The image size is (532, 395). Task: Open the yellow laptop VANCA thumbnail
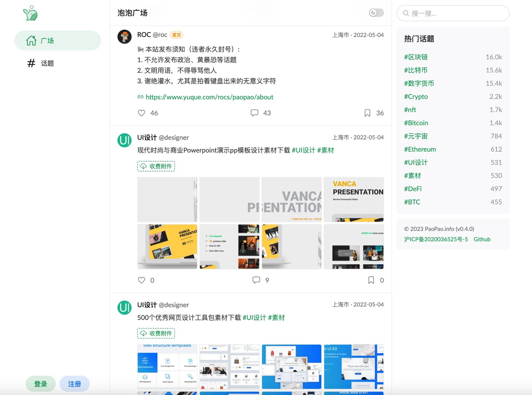tap(167, 246)
